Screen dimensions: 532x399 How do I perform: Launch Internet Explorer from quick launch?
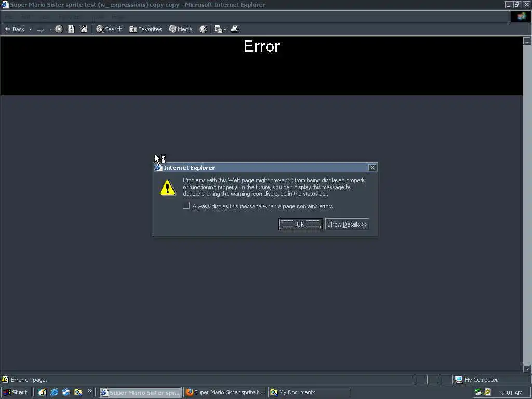pyautogui.click(x=54, y=392)
